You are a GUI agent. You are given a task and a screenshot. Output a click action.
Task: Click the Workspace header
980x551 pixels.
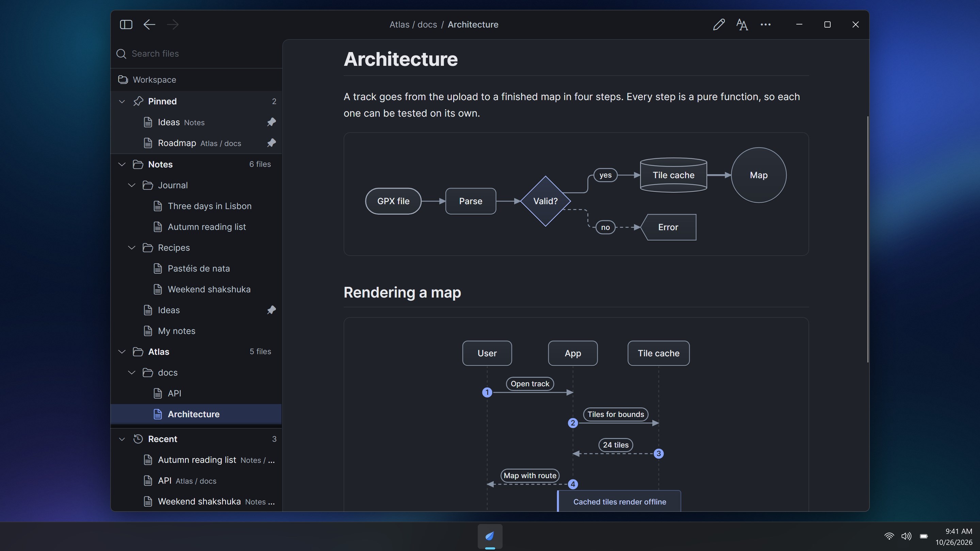[196, 80]
